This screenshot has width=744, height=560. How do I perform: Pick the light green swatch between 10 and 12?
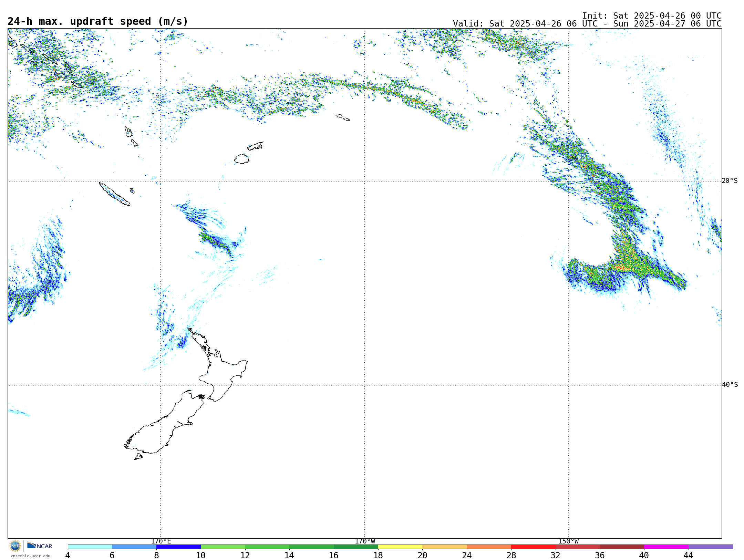point(223,547)
